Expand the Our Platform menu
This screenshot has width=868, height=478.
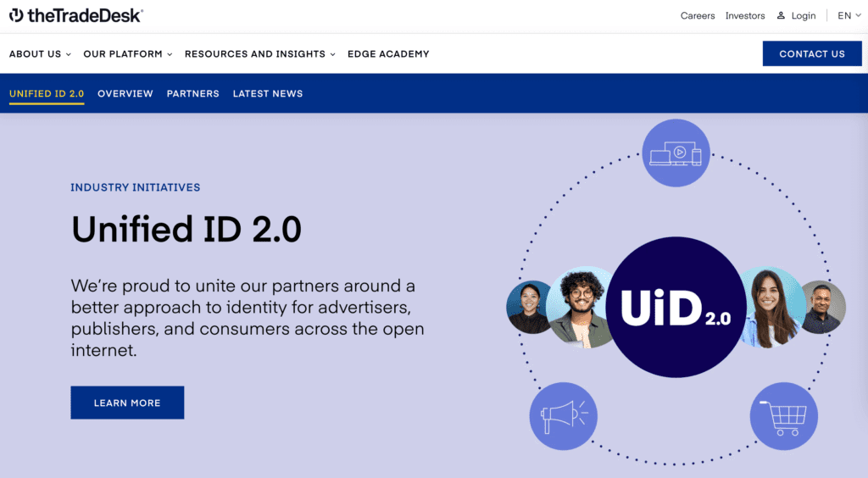[128, 53]
